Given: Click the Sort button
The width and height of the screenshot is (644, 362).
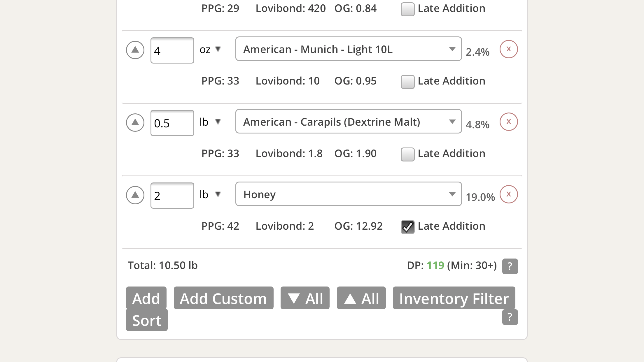Looking at the screenshot, I should (x=147, y=320).
